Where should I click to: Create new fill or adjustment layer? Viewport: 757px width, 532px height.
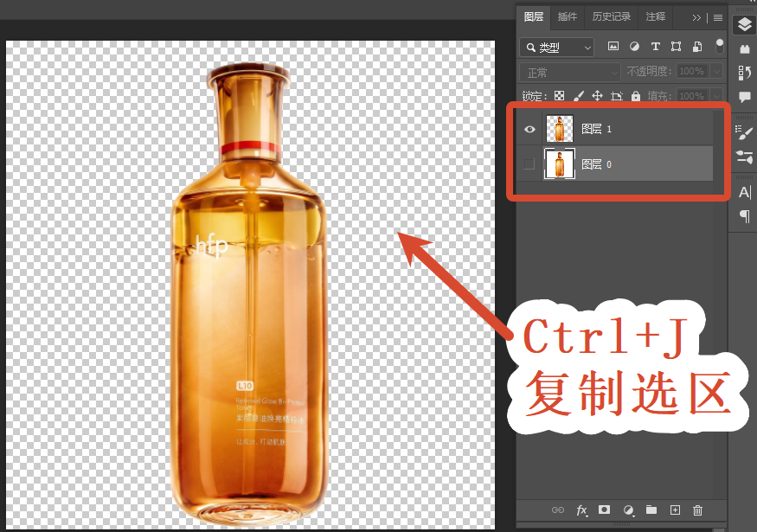(x=628, y=510)
